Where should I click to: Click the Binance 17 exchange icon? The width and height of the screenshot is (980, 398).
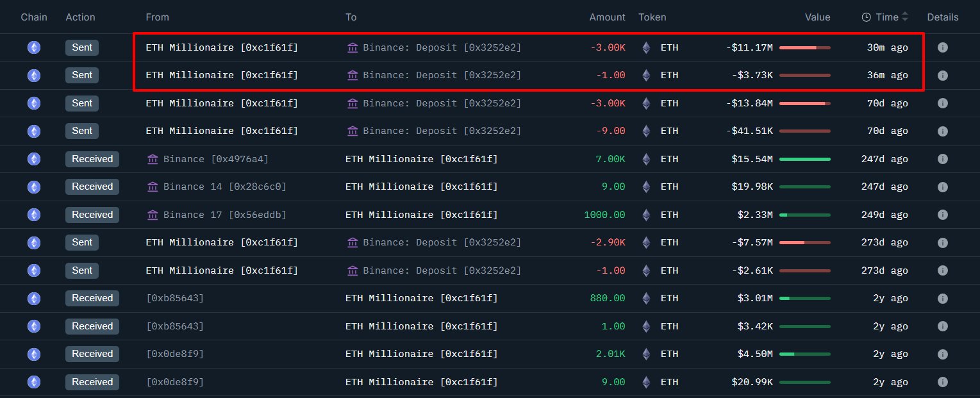coord(153,215)
